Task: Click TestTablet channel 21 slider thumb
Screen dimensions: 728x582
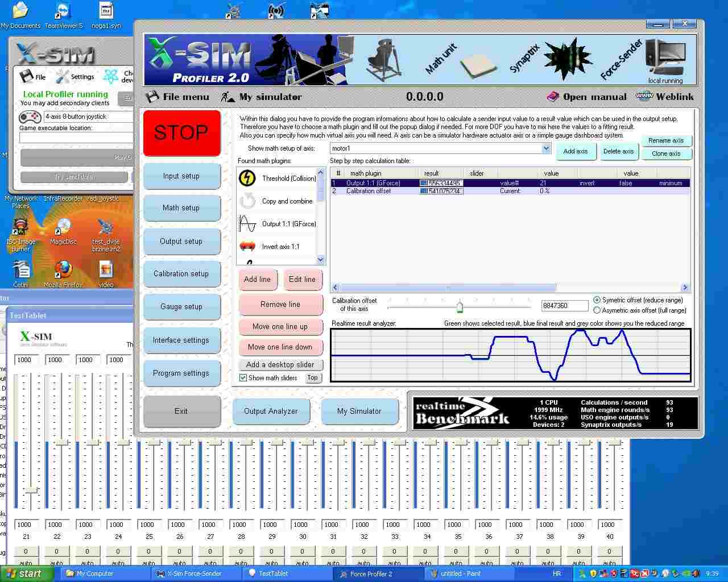Action: tap(31, 489)
